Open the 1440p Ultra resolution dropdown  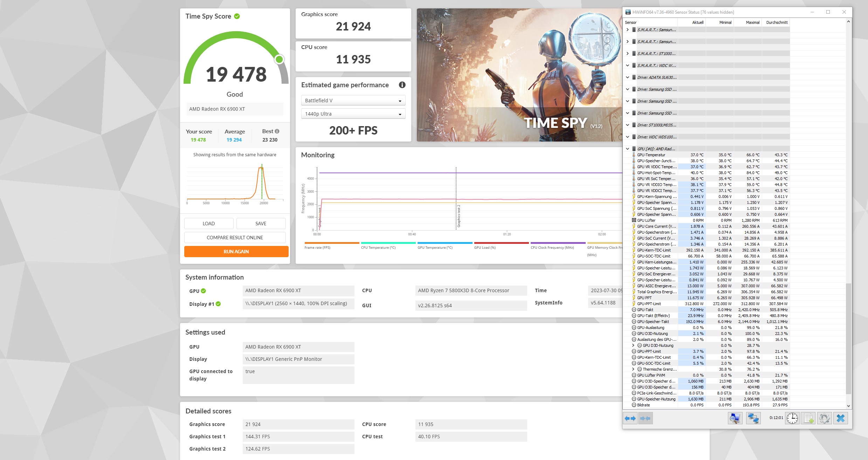353,114
